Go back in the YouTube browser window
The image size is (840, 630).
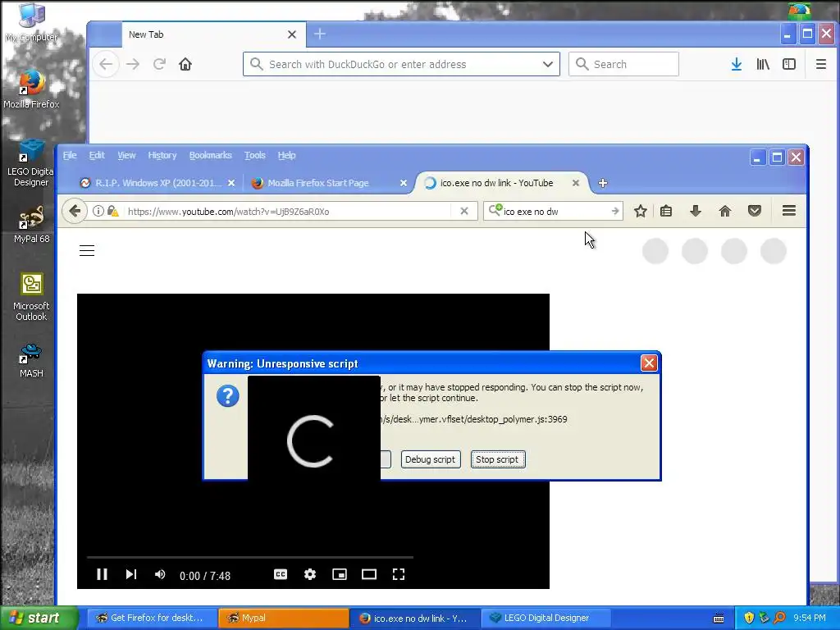(75, 211)
